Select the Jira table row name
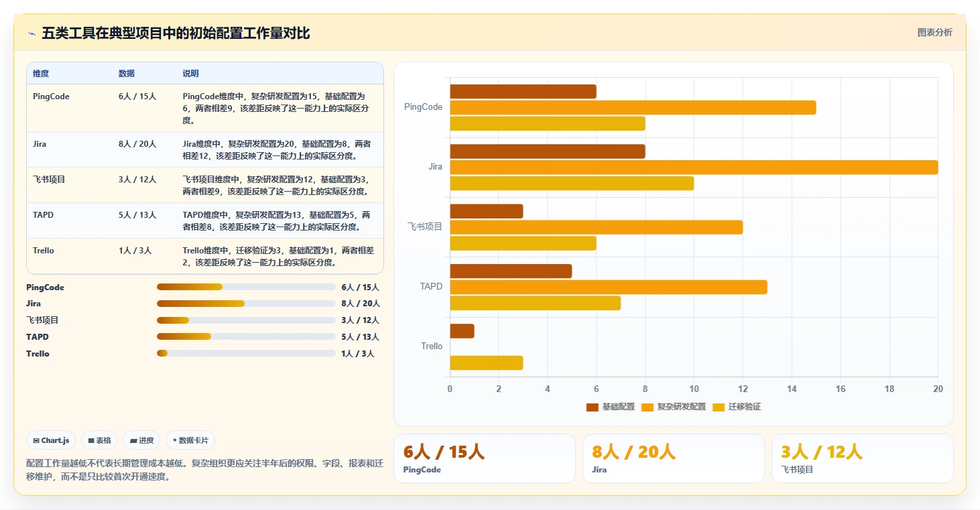980x510 pixels. [x=40, y=144]
